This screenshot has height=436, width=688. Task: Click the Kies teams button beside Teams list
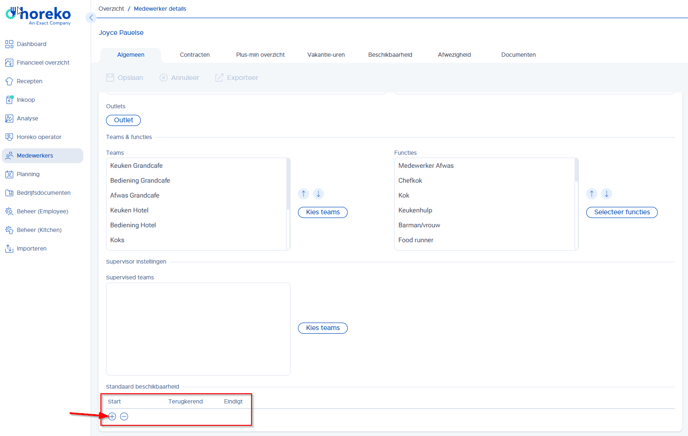tap(323, 212)
